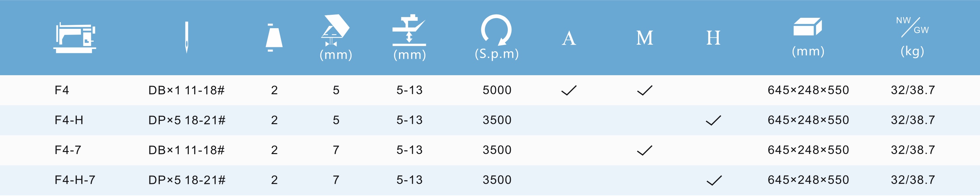The width and height of the screenshot is (980, 196).
Task: Click the F4 row checkmark under A
Action: point(569,90)
